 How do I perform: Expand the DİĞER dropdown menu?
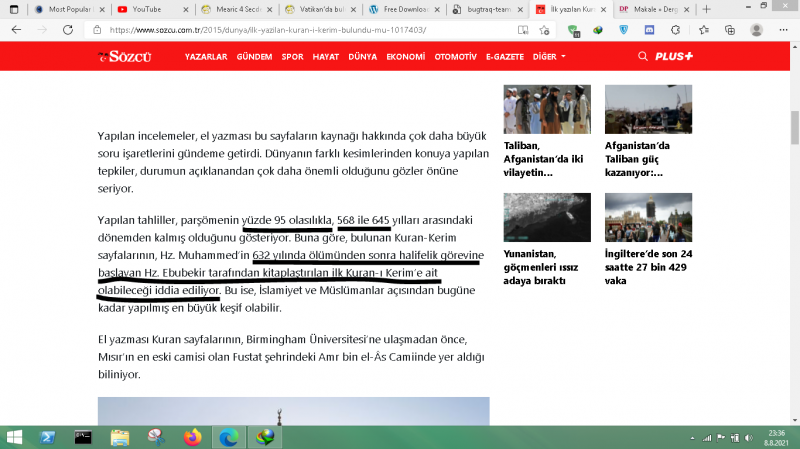coord(549,57)
